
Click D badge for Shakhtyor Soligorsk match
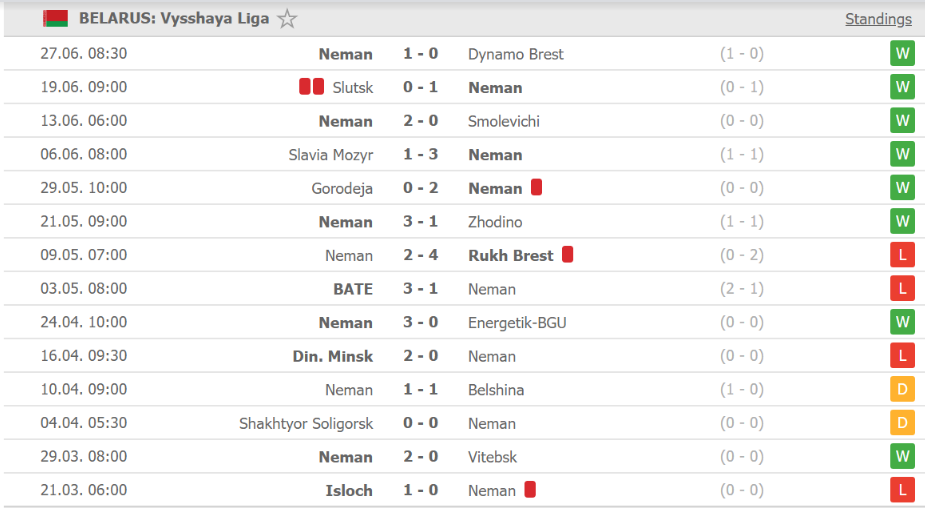click(902, 423)
